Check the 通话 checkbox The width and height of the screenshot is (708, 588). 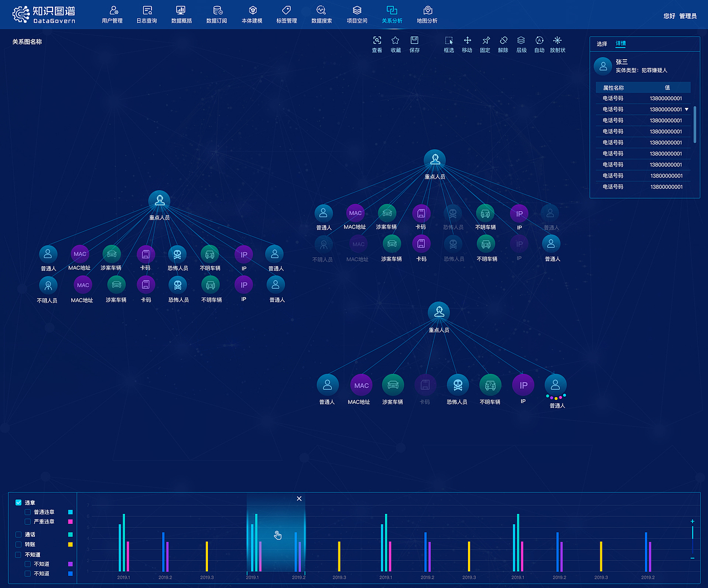18,534
